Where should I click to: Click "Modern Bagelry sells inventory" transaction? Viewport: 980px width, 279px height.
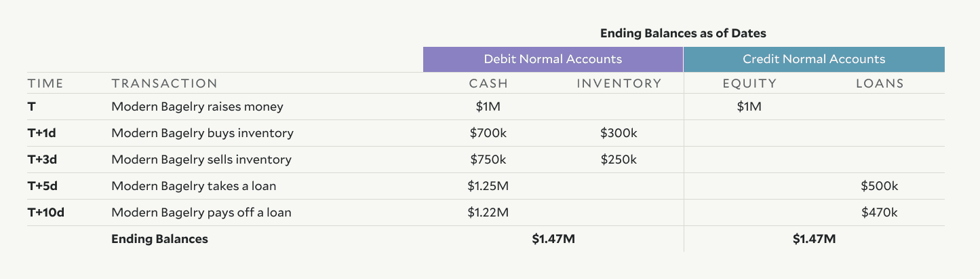coord(201,160)
